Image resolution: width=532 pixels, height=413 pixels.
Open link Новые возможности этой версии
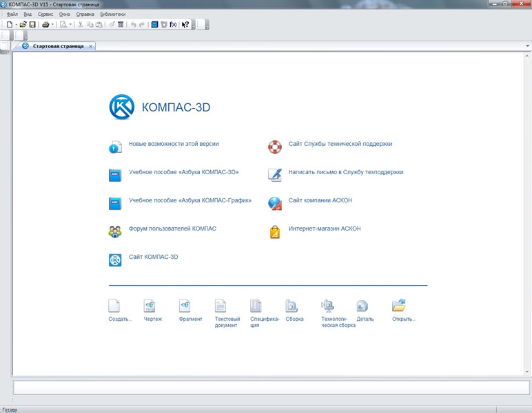tap(174, 144)
